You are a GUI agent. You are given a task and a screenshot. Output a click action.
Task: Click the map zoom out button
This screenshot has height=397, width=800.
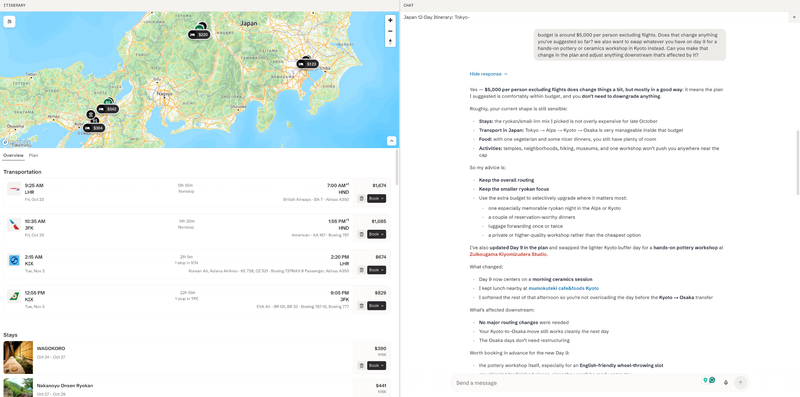coord(390,31)
